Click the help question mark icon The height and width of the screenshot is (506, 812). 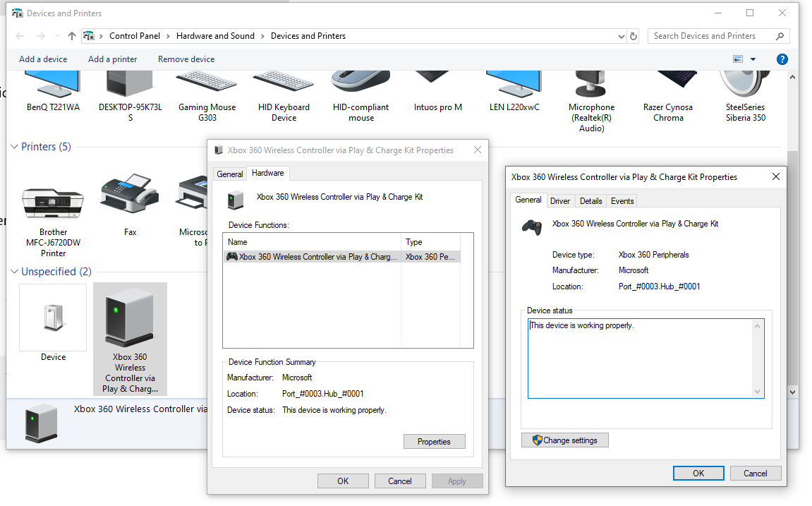coord(782,59)
